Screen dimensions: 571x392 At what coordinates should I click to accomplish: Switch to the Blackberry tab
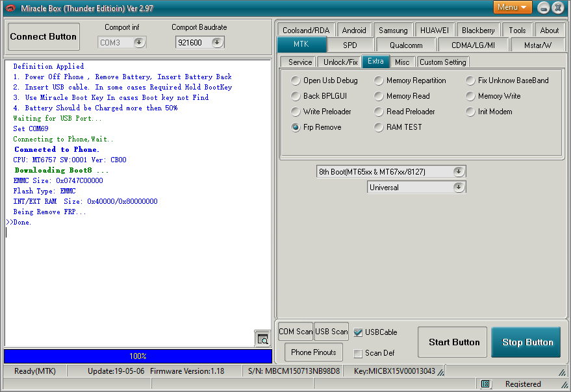point(478,31)
